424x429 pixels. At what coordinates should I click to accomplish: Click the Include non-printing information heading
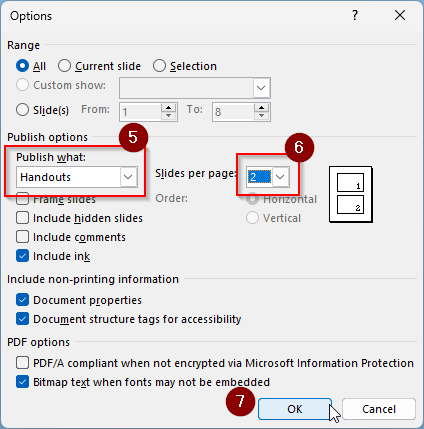[93, 279]
